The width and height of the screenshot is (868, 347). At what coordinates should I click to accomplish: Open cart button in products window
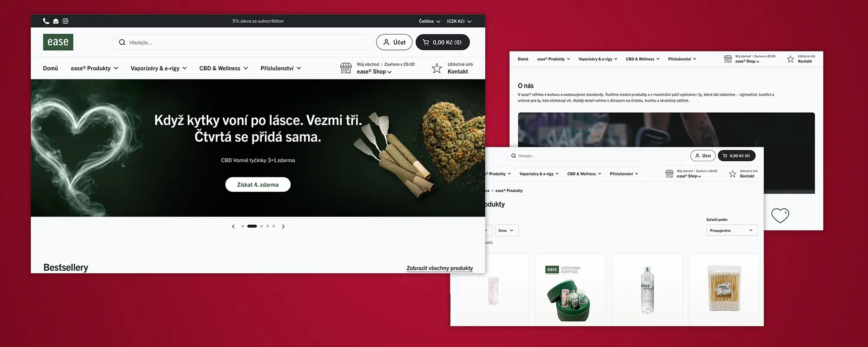pos(736,156)
